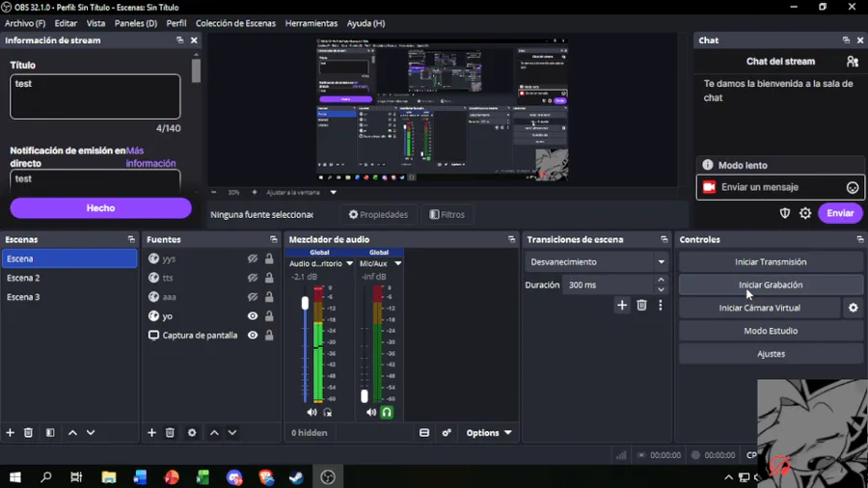Toggle visibility of aaa source
The width and height of the screenshot is (868, 488).
pos(253,297)
